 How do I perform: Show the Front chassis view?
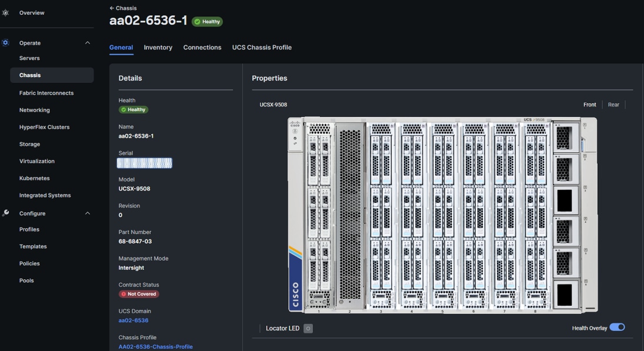(590, 105)
